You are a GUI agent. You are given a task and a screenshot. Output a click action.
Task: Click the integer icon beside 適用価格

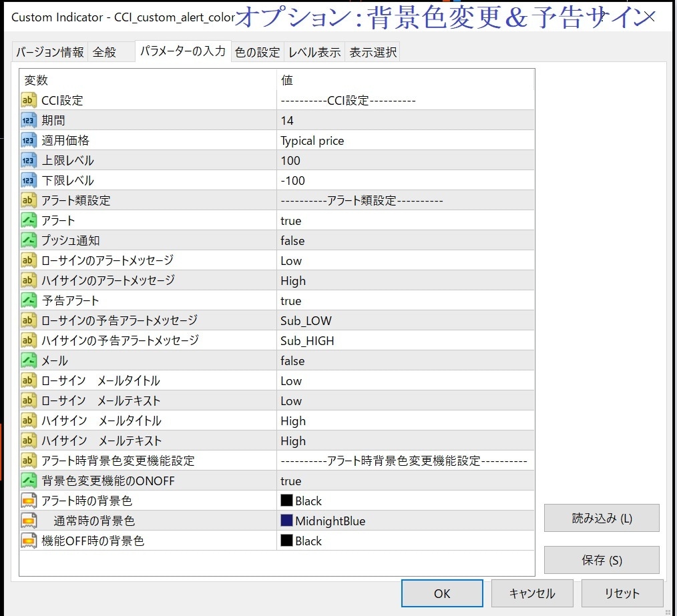coord(29,140)
